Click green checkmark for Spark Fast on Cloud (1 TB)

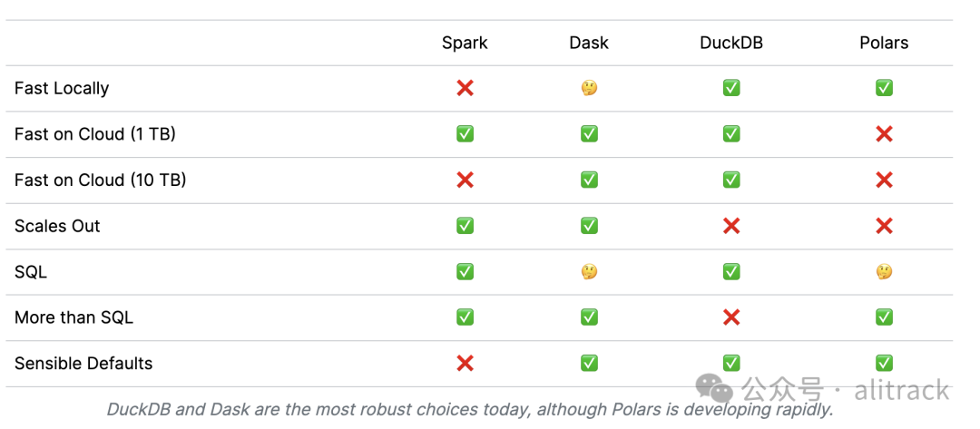click(465, 134)
